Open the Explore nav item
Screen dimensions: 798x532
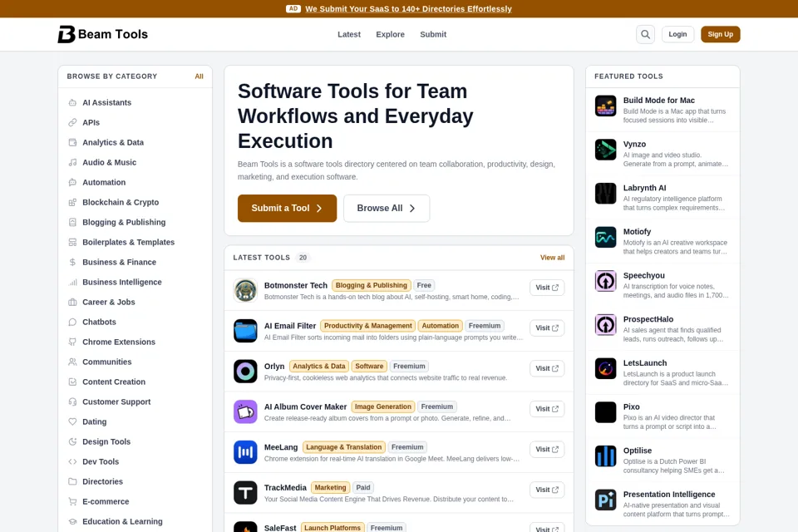(391, 34)
